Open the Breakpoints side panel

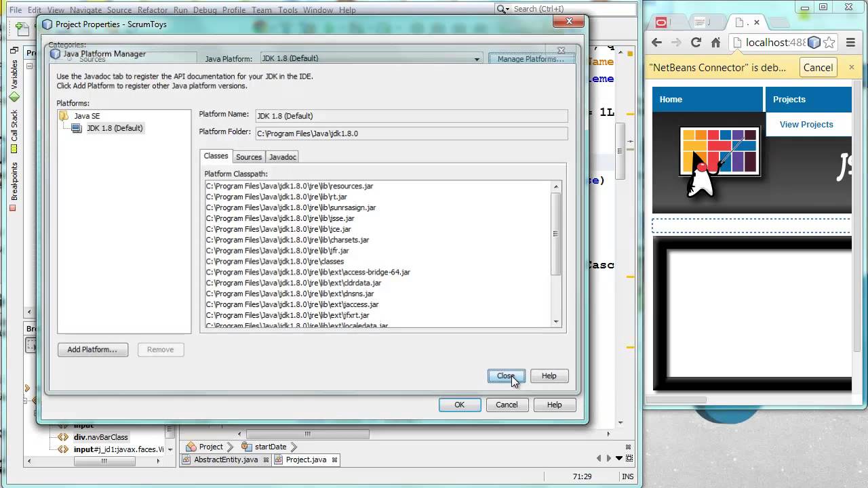[x=14, y=186]
